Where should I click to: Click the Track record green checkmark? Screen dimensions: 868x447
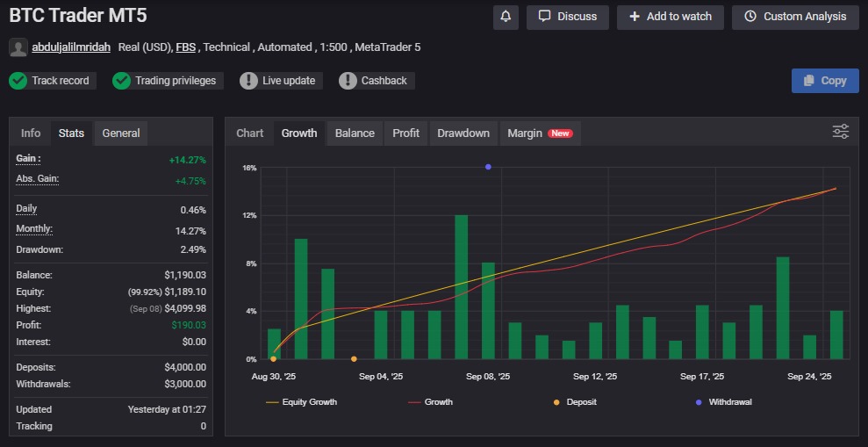point(18,81)
